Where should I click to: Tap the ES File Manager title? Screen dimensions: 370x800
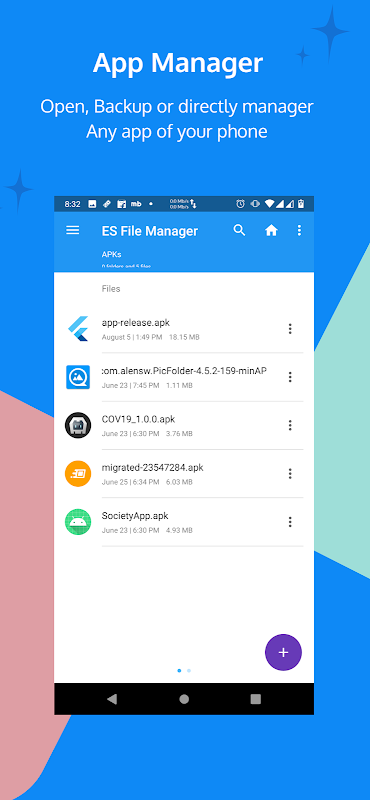(150, 231)
